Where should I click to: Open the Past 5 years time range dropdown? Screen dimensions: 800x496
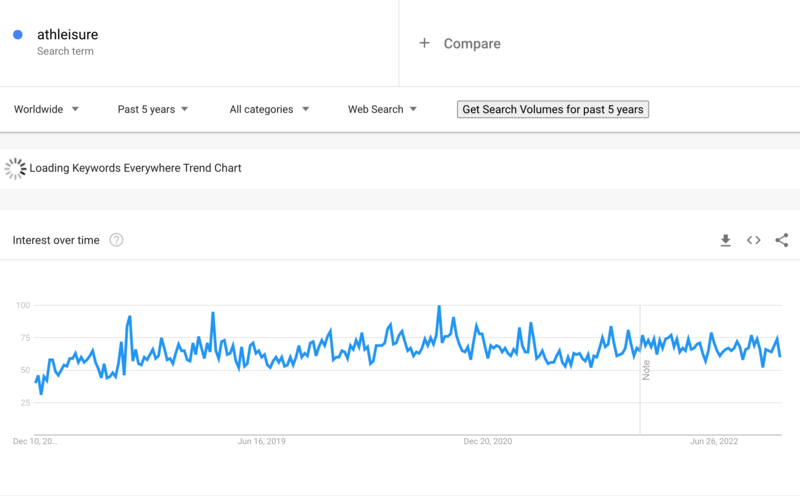coord(153,109)
